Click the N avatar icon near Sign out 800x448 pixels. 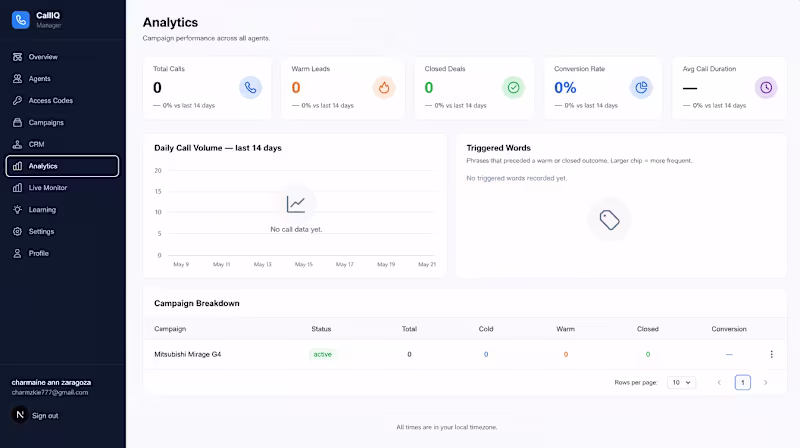pos(20,415)
